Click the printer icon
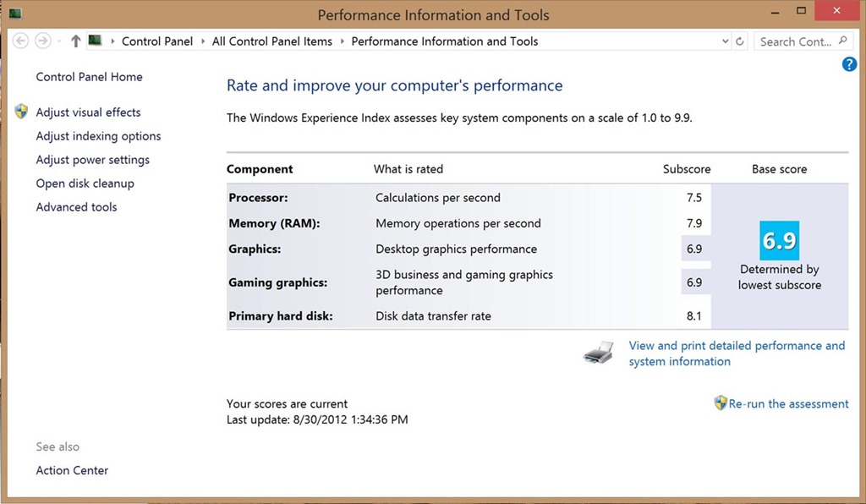866x504 pixels. pyautogui.click(x=598, y=353)
